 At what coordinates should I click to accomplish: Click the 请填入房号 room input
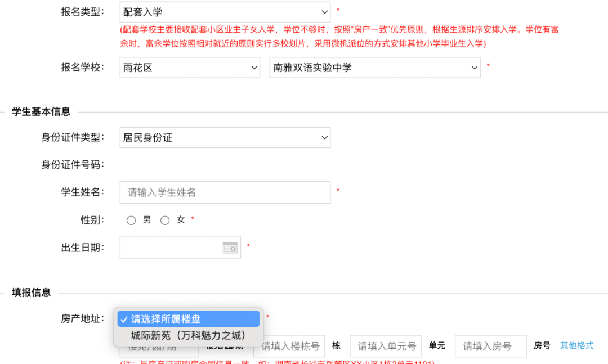pos(490,346)
